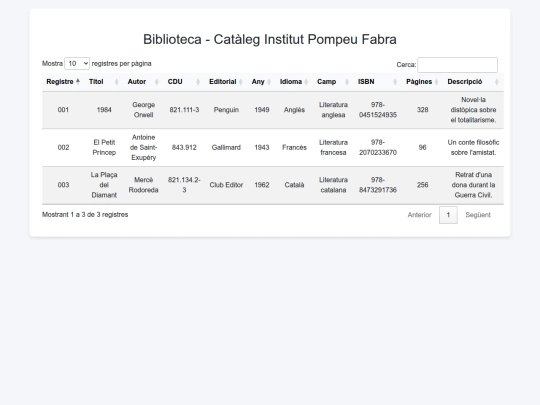Click editorial Club Editor
This screenshot has width=540, height=405.
point(226,185)
